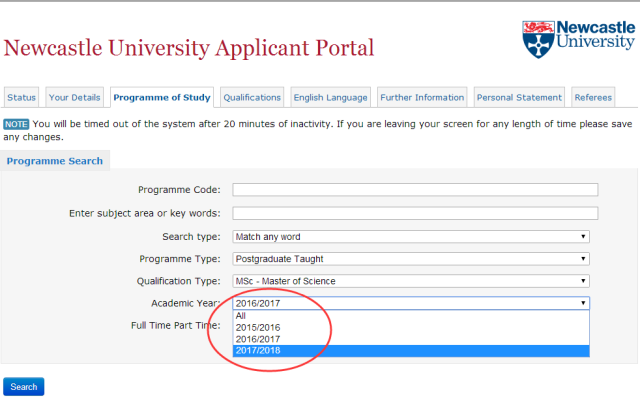The width and height of the screenshot is (640, 401).
Task: Click the Full Time Part Time label
Action: click(x=176, y=325)
